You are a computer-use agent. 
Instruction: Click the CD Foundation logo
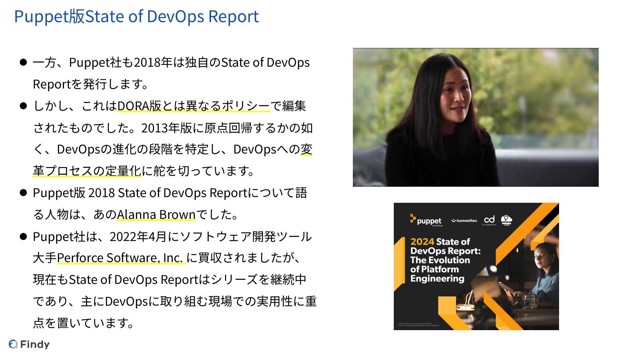point(489,220)
